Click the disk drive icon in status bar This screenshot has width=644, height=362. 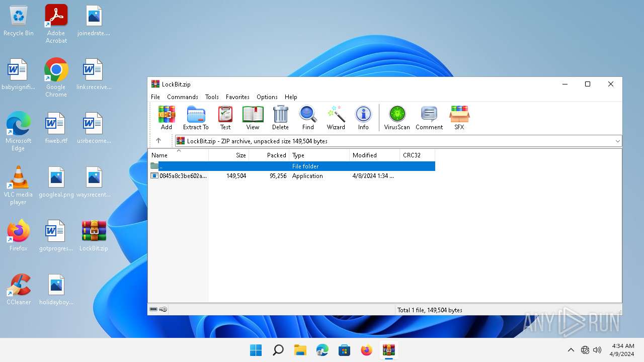[153, 310]
